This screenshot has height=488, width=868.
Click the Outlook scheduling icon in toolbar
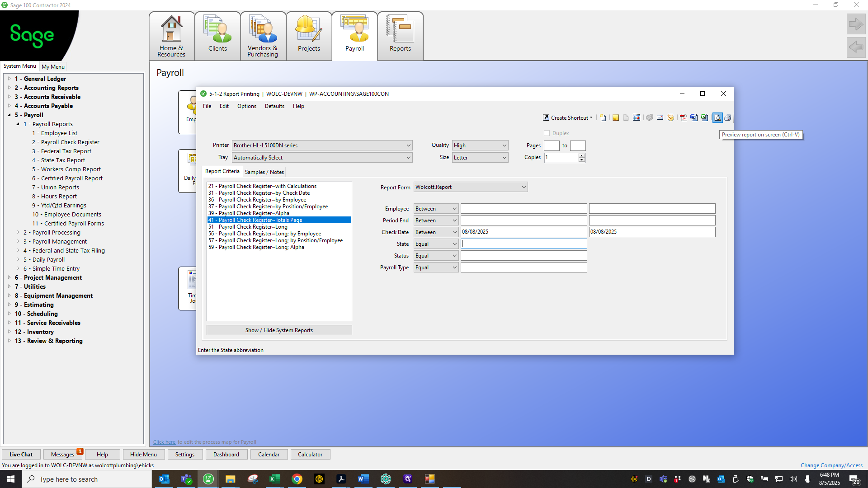(x=670, y=118)
